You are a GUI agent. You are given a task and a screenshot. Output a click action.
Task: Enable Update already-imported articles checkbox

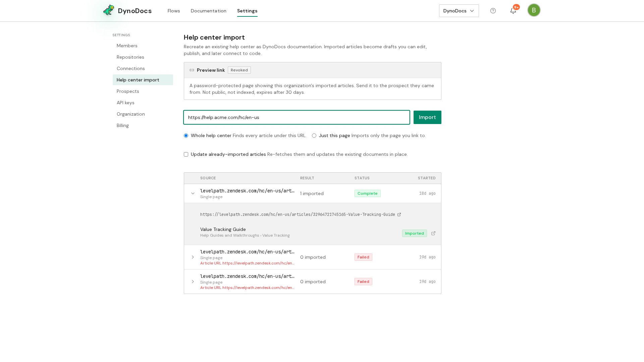pyautogui.click(x=186, y=155)
